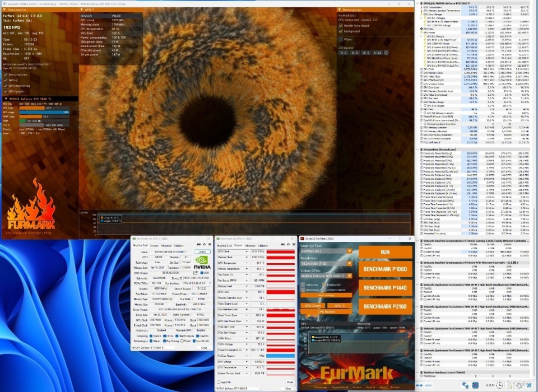This screenshot has height=392, width=538.
Task: Click the HWiNFO clock timer icon
Action: (499, 385)
